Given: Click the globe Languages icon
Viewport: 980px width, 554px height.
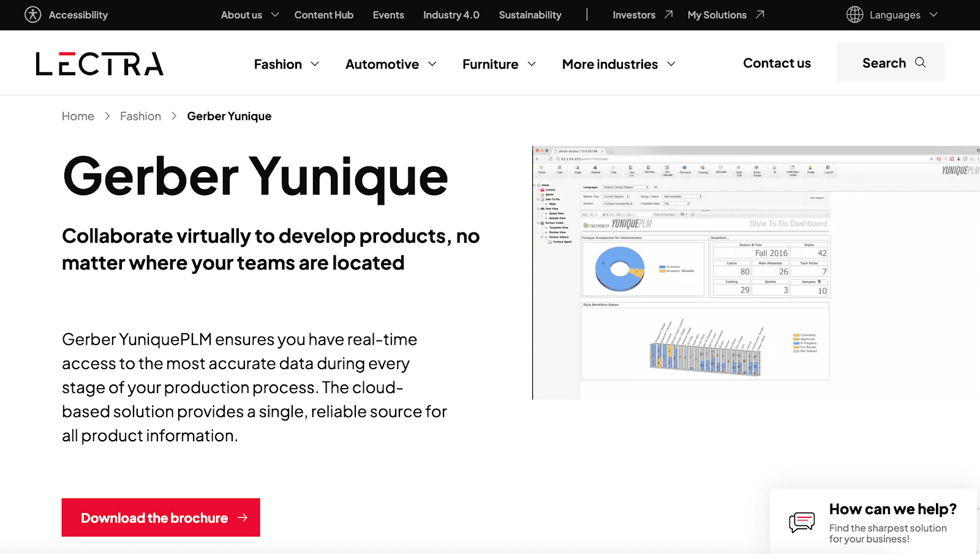Looking at the screenshot, I should (854, 15).
